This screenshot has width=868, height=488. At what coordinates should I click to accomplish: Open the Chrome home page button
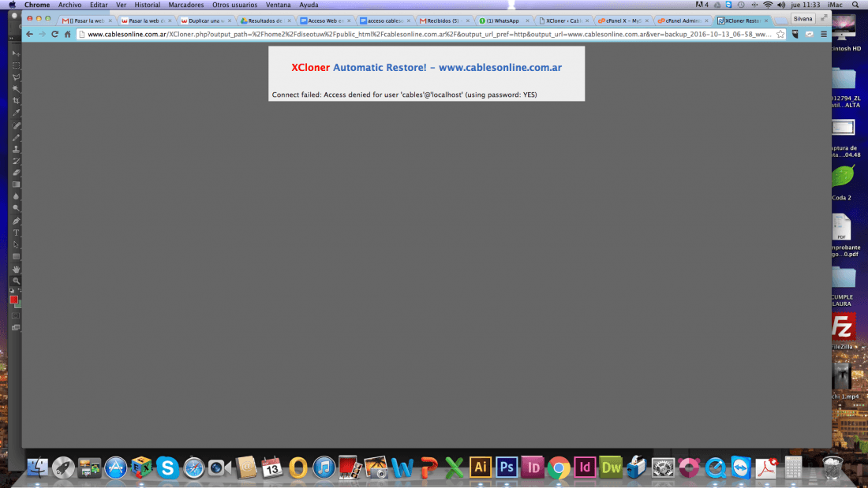click(68, 35)
